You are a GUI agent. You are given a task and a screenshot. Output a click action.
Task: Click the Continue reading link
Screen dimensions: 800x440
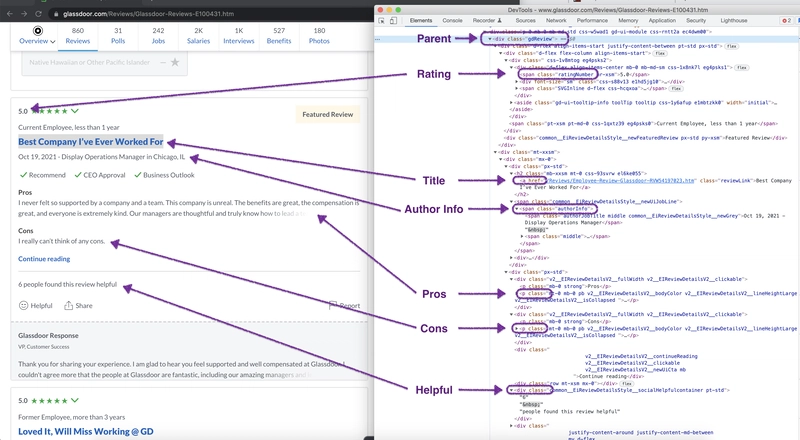(44, 259)
